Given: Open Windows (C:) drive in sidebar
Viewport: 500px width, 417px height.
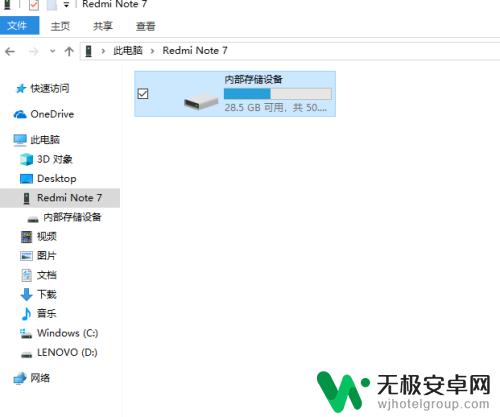Looking at the screenshot, I should (x=68, y=333).
